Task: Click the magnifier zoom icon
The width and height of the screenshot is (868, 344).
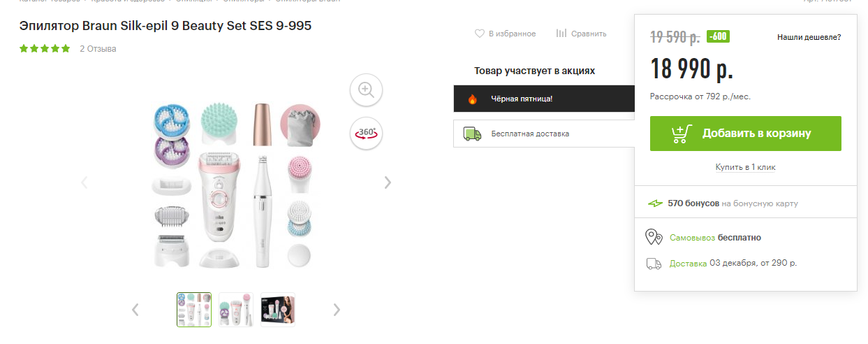Action: [366, 89]
